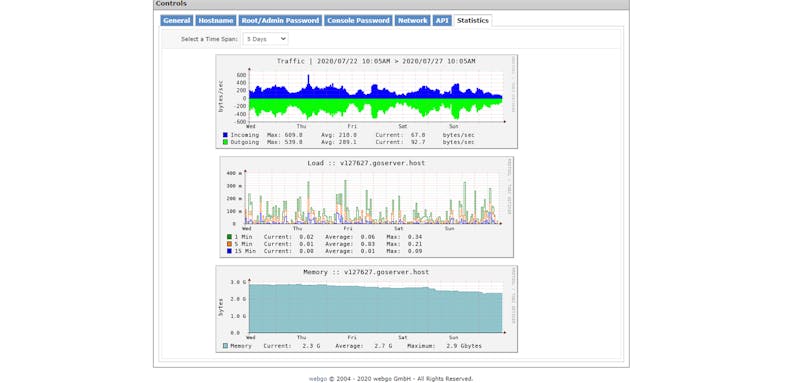Viewport: 800px width, 383px height.
Task: Click the 1 Min Max 0.34 value
Action: click(415, 237)
